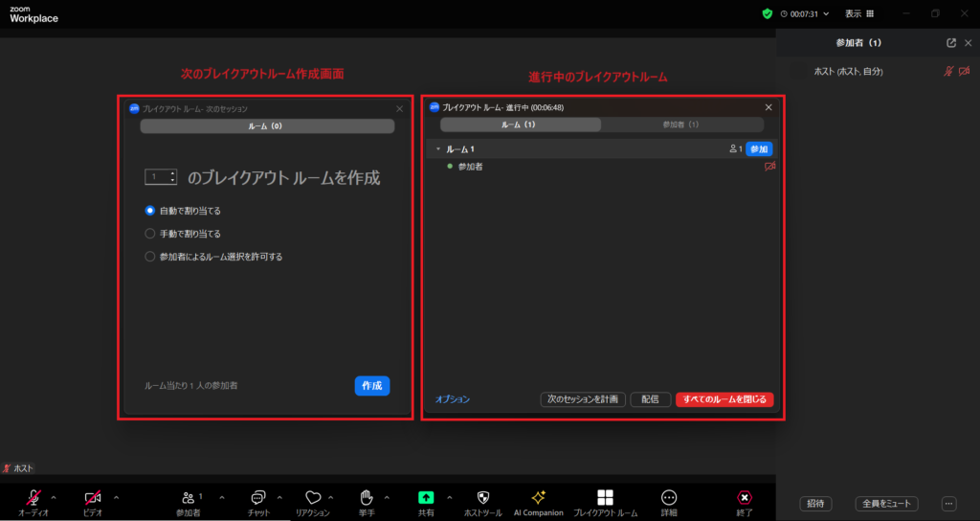Open Host Tools (ホストツール) shield icon
Viewport: 980px width, 521px height.
[x=483, y=497]
